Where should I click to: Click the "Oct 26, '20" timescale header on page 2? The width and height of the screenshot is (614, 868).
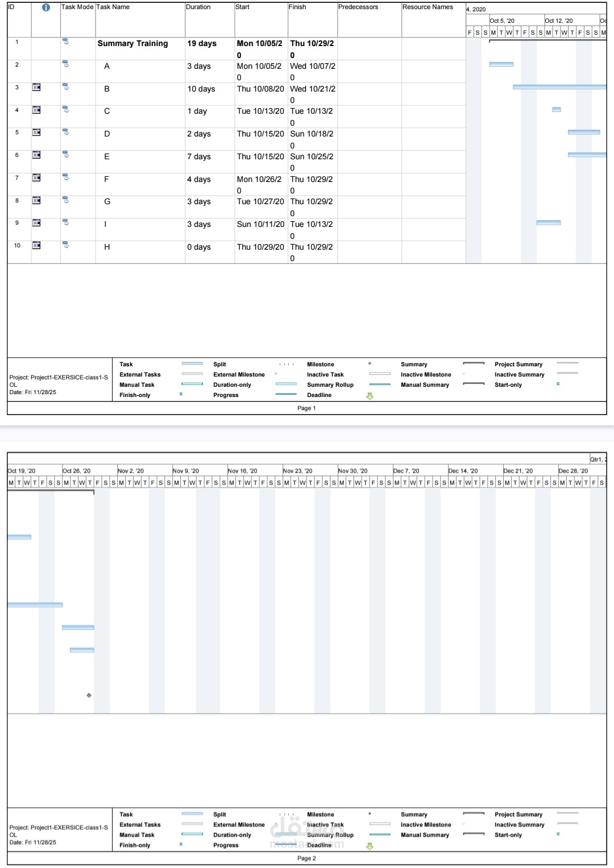[89, 471]
